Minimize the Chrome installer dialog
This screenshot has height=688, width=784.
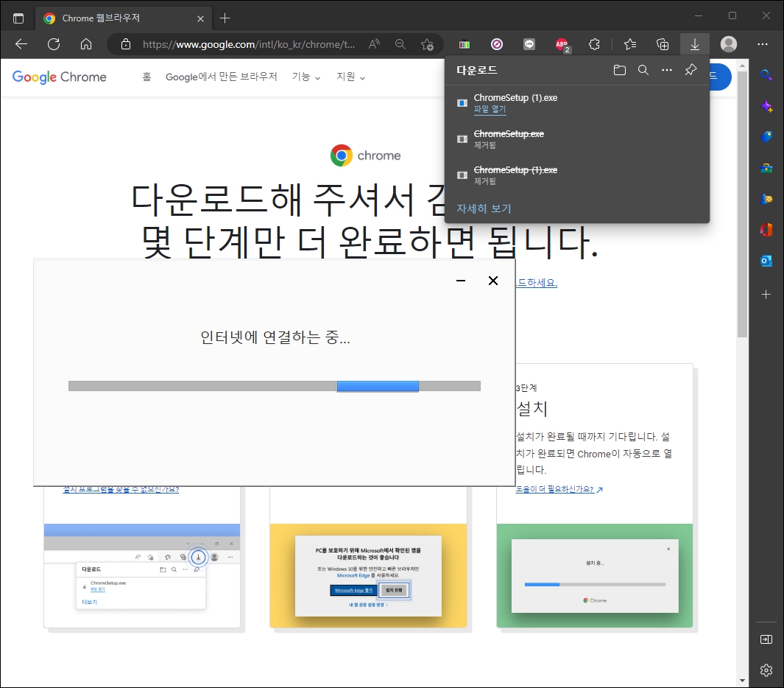pos(461,281)
